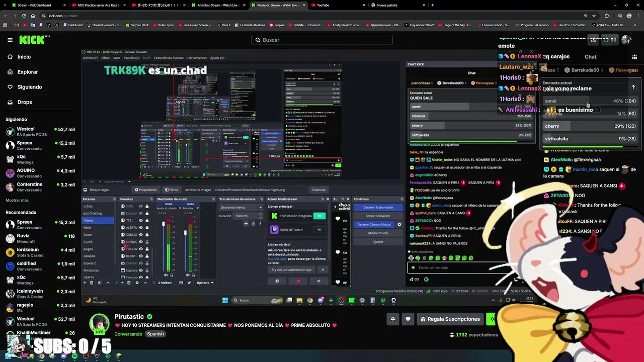Collapse the Encuesta actual poll with arrow
Image resolution: width=644 pixels, height=362 pixels.
point(633,87)
